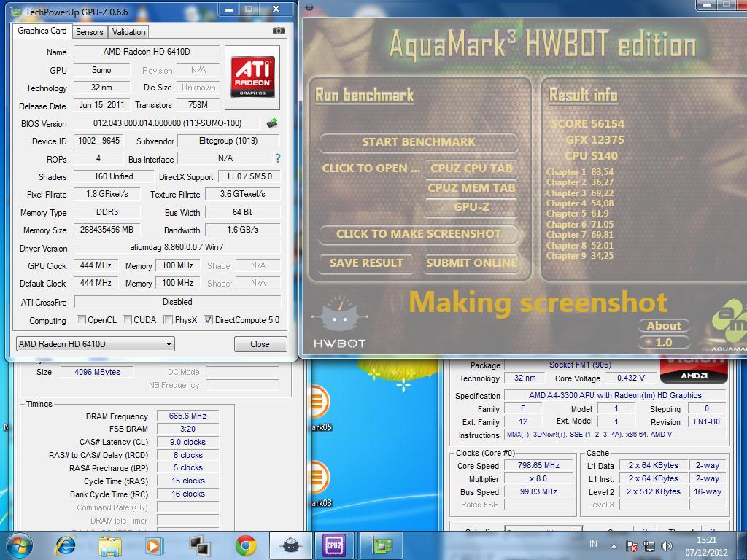This screenshot has height=560, width=747.
Task: Click the BIOS Version field
Action: point(167,123)
